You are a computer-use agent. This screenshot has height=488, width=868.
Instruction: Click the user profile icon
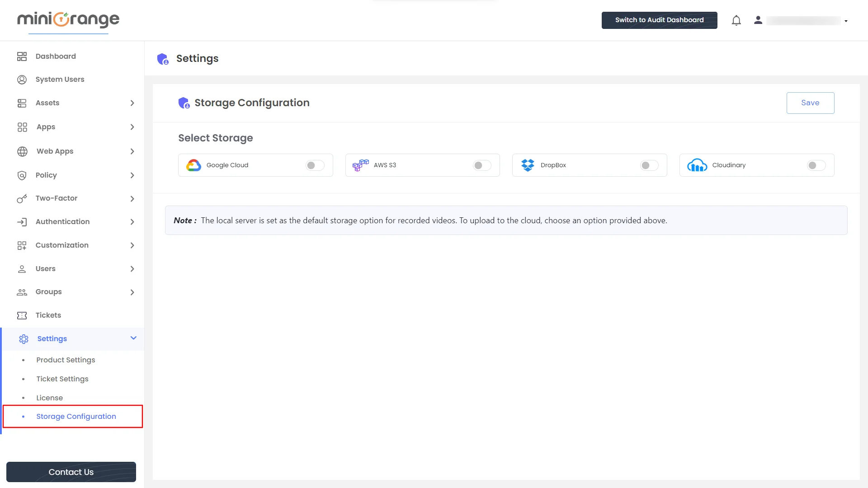click(x=758, y=20)
